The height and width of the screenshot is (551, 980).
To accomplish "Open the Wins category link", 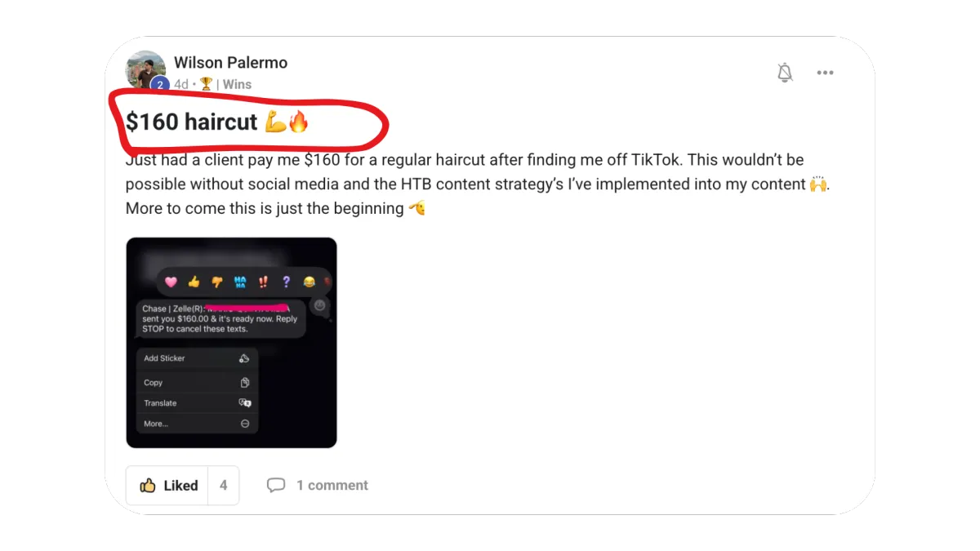I will (x=237, y=84).
